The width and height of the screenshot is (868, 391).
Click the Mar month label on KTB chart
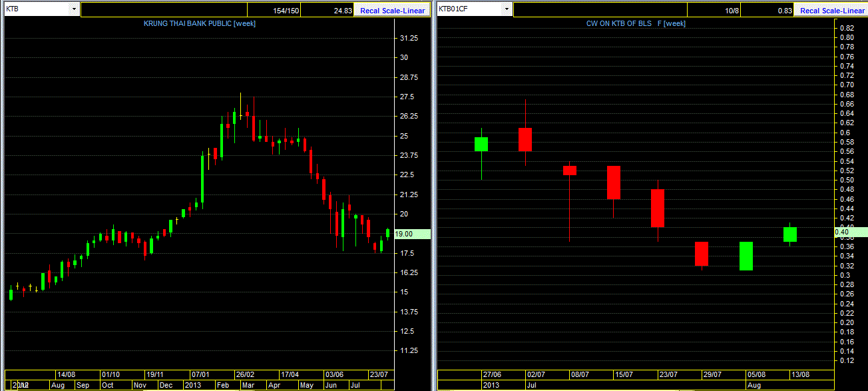248,385
